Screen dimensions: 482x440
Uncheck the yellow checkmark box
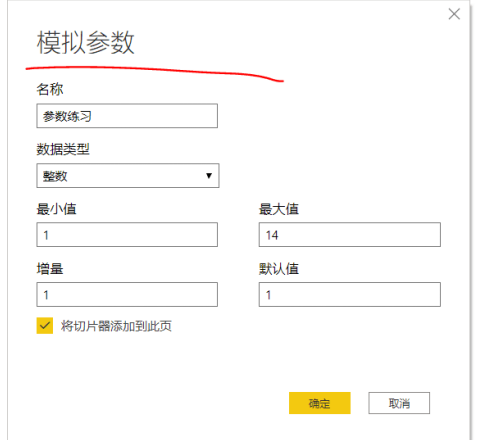point(45,326)
